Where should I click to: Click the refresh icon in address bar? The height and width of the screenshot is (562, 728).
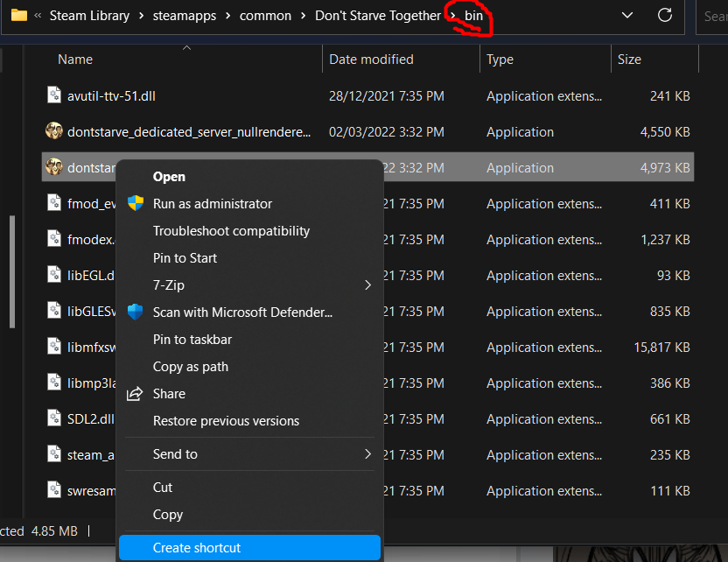(x=665, y=16)
